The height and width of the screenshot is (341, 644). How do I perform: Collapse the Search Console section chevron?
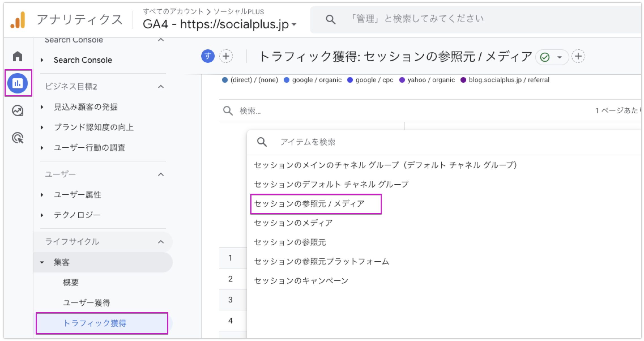[x=161, y=40]
